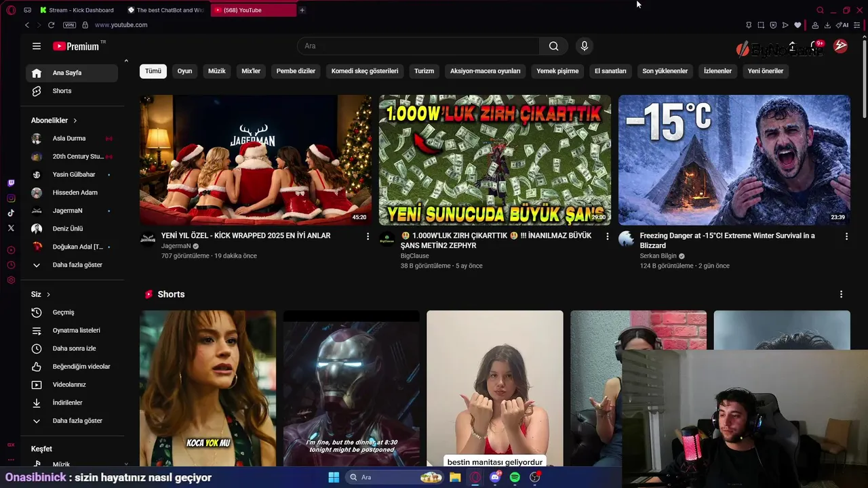Screen dimensions: 868x488
Task: Open browser downloads icon
Action: (x=827, y=25)
